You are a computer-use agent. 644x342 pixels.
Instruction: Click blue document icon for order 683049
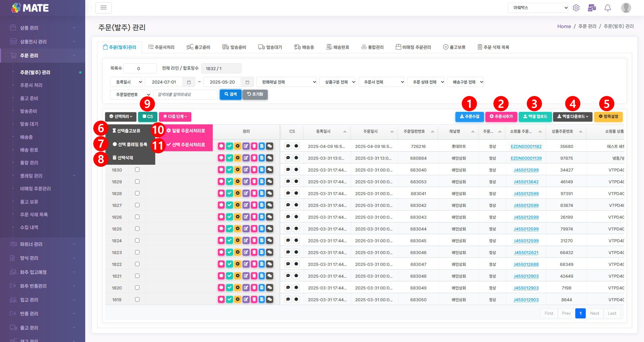[262, 287]
